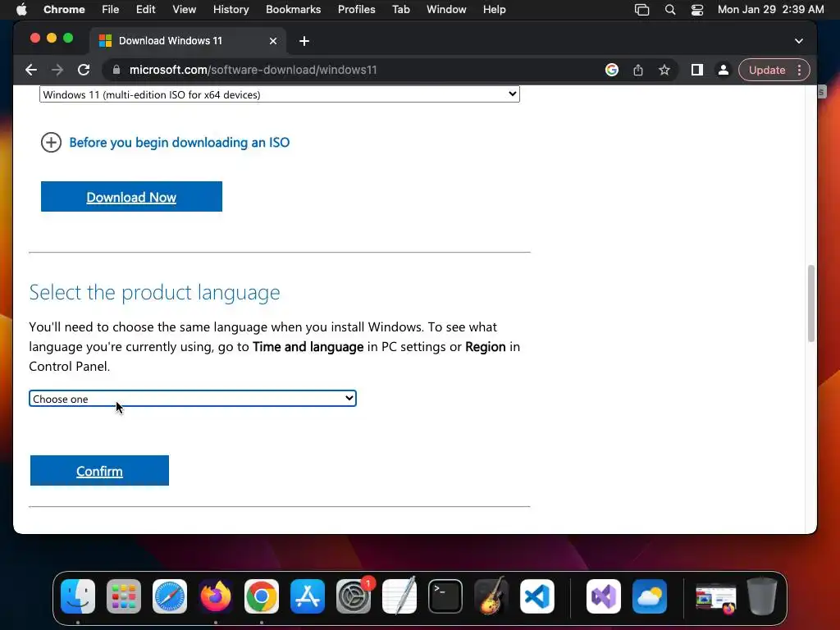
Task: Click the Download Now button
Action: pyautogui.click(x=131, y=197)
